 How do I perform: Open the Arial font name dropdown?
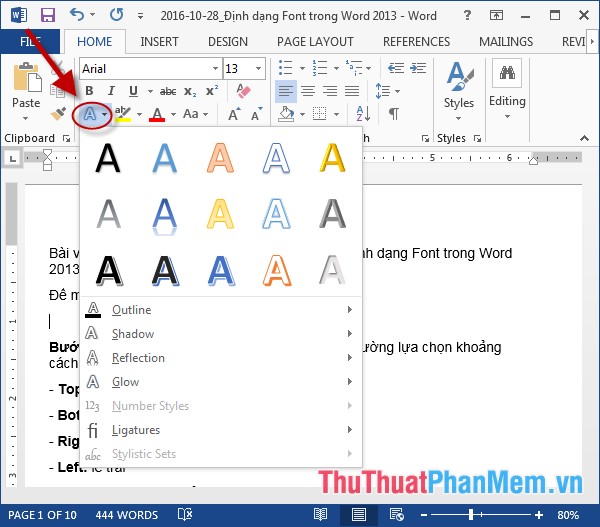(x=215, y=69)
